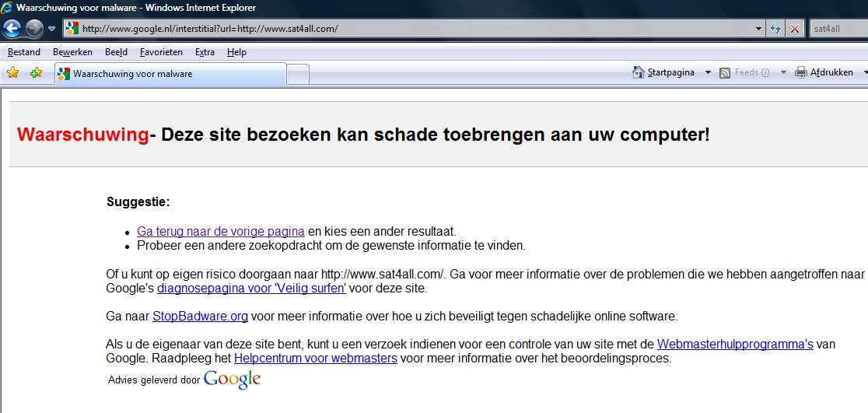Open the Beeld menu
Image resolution: width=868 pixels, height=413 pixels.
click(x=116, y=52)
